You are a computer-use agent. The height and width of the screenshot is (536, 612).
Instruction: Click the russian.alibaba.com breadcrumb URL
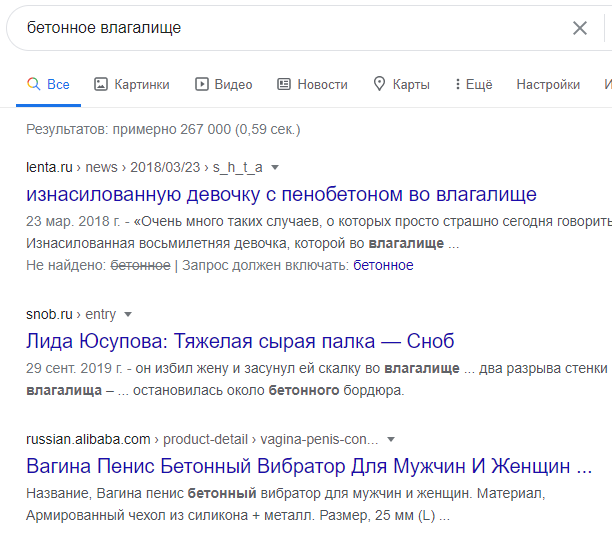[202, 440]
